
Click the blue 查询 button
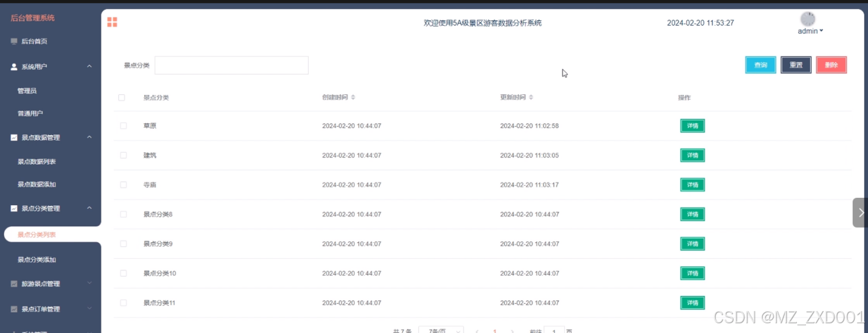[761, 65]
